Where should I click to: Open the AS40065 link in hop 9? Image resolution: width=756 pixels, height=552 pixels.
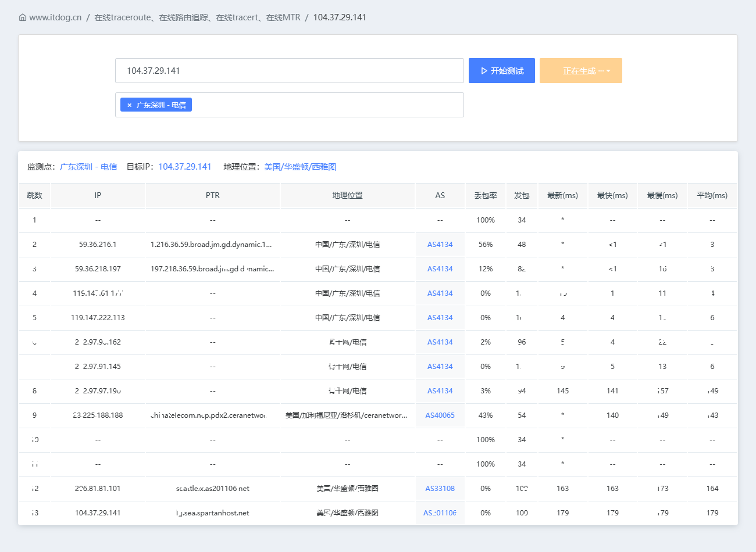(440, 415)
